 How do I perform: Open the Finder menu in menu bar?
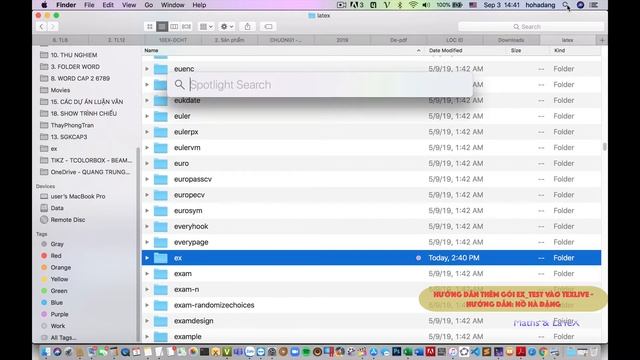(66, 5)
